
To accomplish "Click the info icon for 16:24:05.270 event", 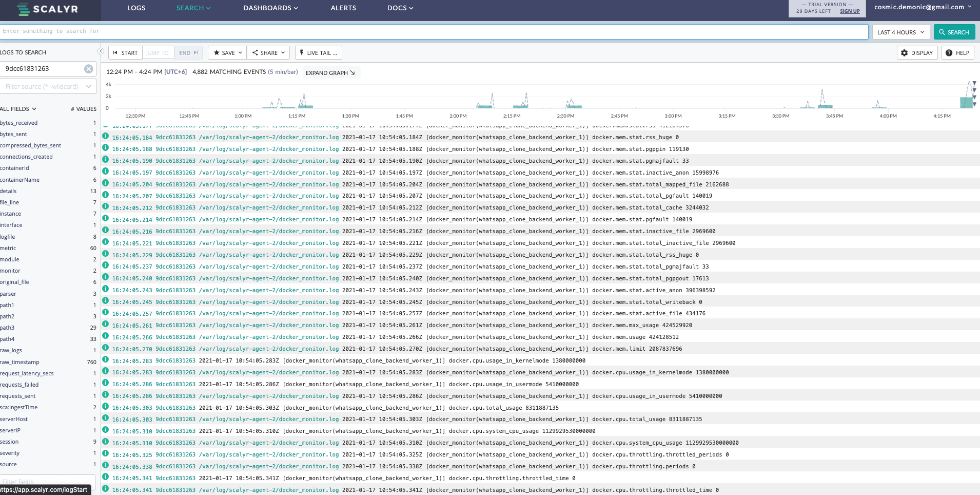I will [106, 348].
